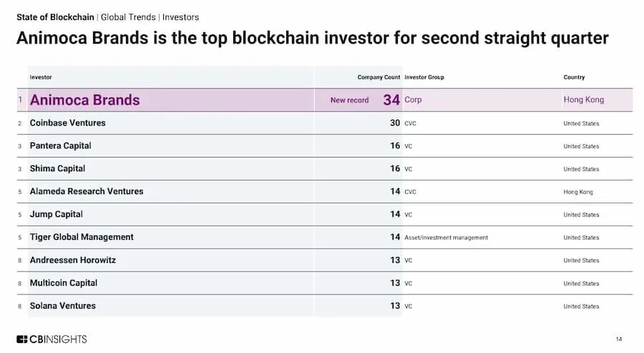Screen dimensions: 644x353
Task: Click the Country column header
Action: (x=574, y=77)
